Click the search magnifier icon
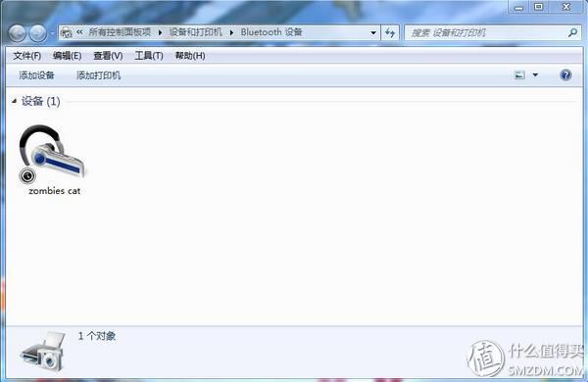 [x=572, y=33]
